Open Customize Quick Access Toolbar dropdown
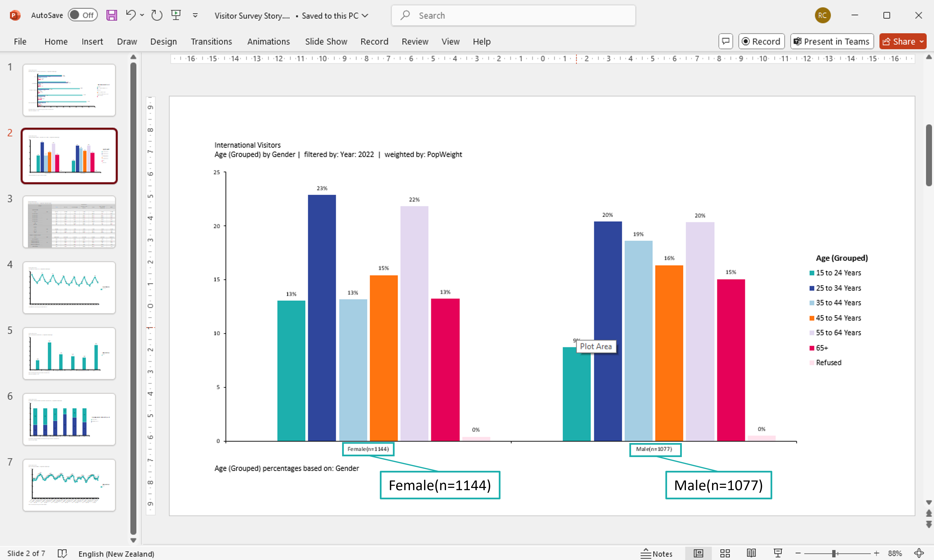934x560 pixels. click(x=195, y=15)
